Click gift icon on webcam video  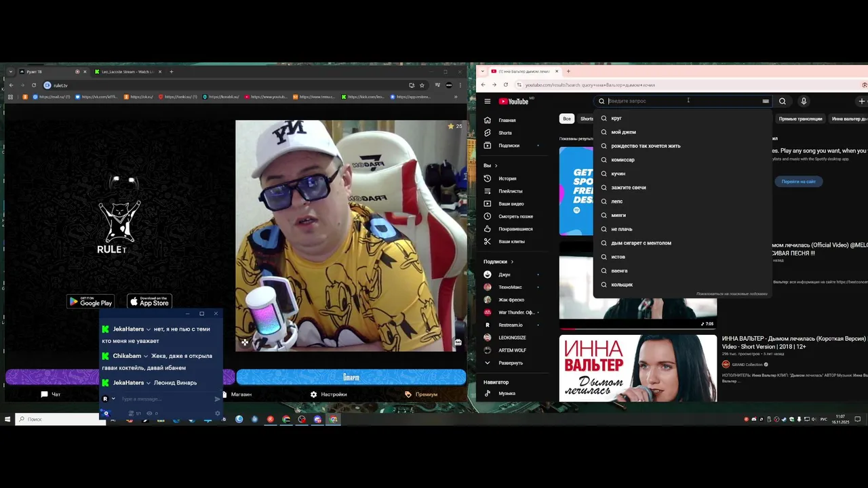coord(458,342)
